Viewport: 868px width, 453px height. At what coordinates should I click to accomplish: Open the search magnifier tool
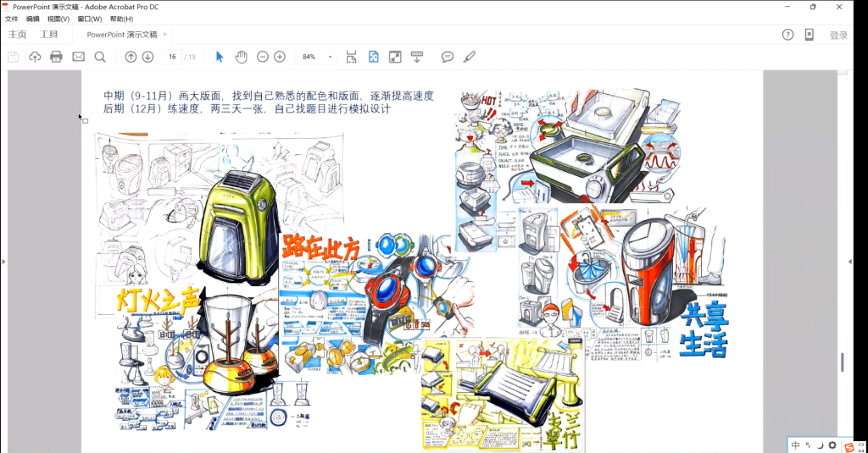coord(100,57)
